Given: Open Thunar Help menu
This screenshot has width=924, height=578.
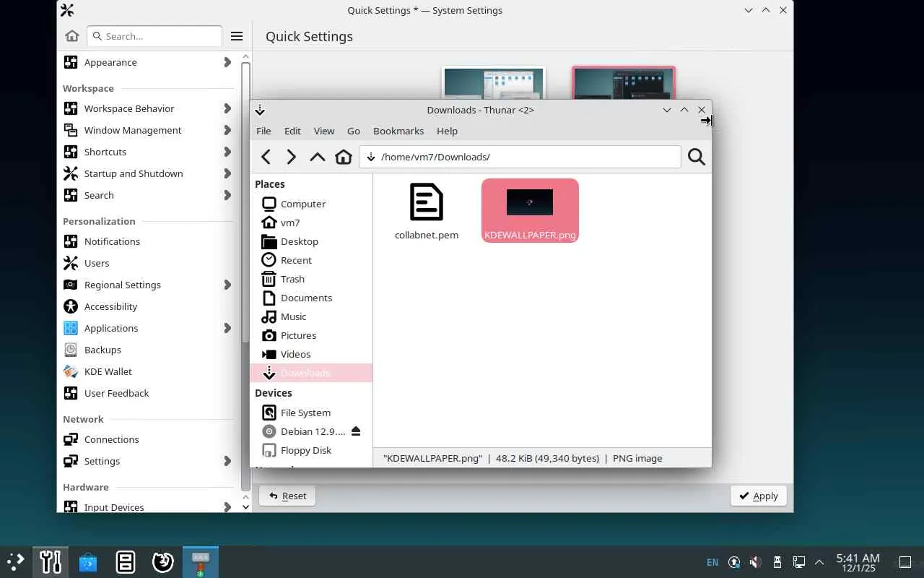Looking at the screenshot, I should (x=447, y=131).
